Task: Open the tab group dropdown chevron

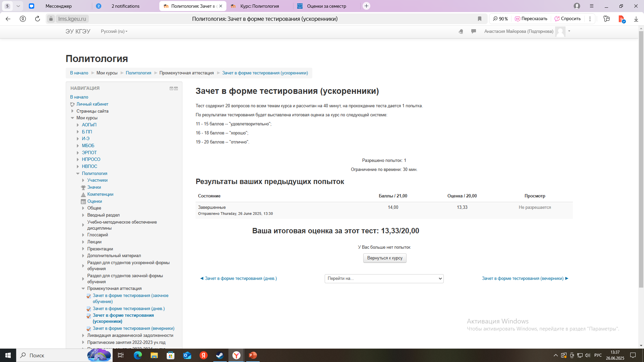Action: (x=18, y=6)
